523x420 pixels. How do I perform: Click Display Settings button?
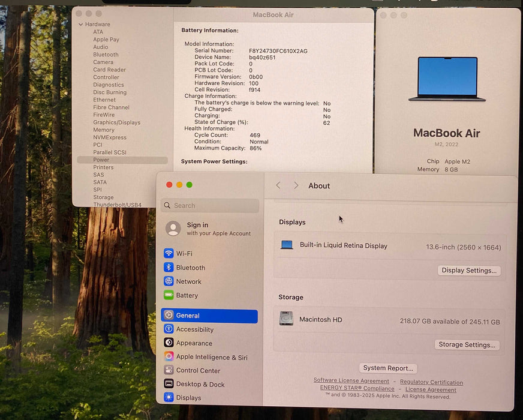pyautogui.click(x=469, y=271)
